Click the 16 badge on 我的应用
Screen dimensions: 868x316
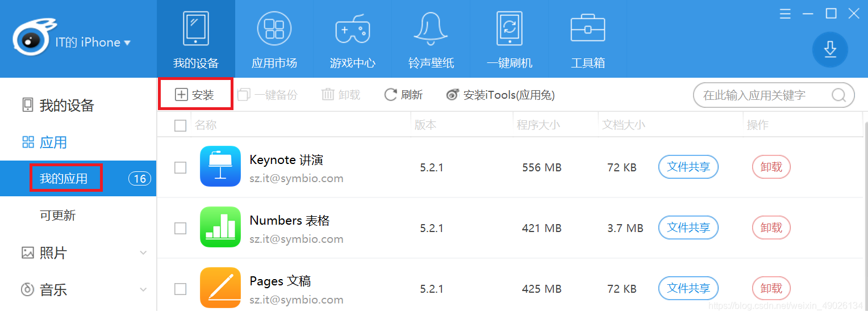(x=139, y=179)
